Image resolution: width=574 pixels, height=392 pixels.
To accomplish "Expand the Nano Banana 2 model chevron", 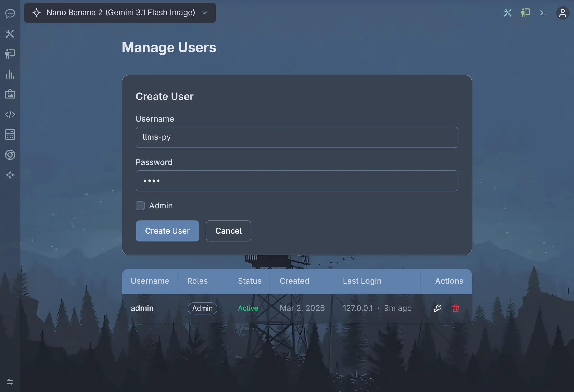I will point(204,13).
